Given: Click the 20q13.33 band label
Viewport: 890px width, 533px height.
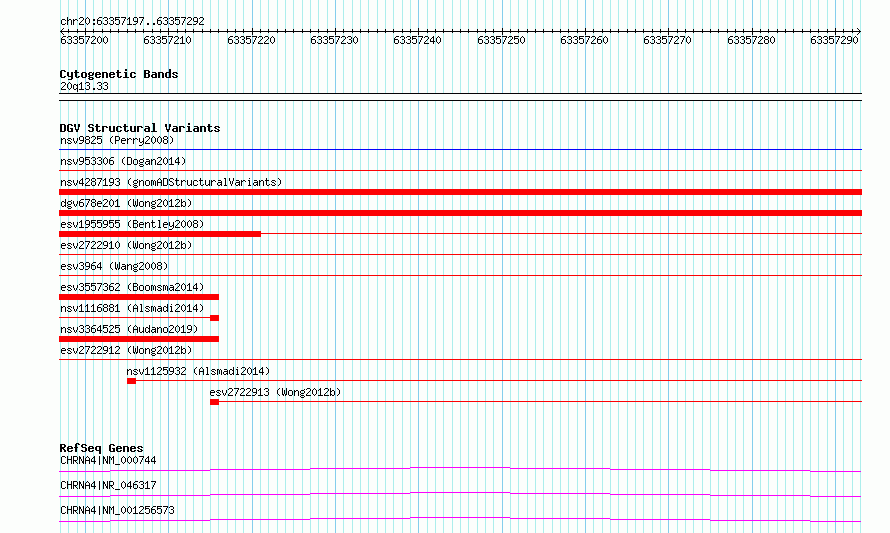Looking at the screenshot, I should (84, 86).
